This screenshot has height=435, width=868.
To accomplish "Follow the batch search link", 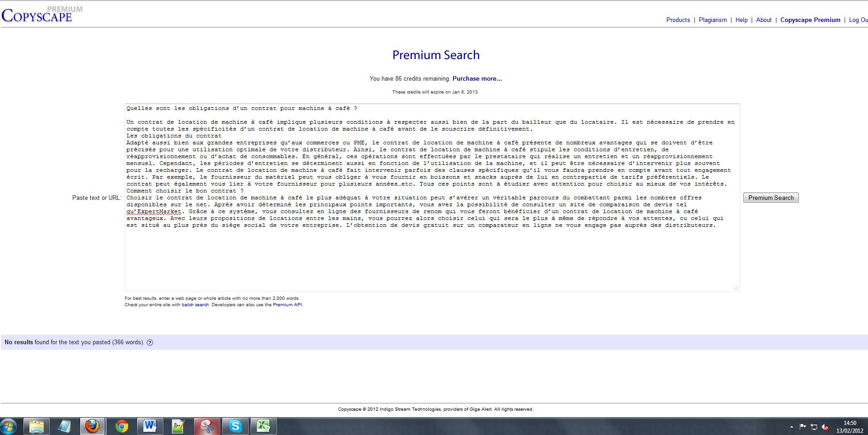I will pyautogui.click(x=195, y=305).
